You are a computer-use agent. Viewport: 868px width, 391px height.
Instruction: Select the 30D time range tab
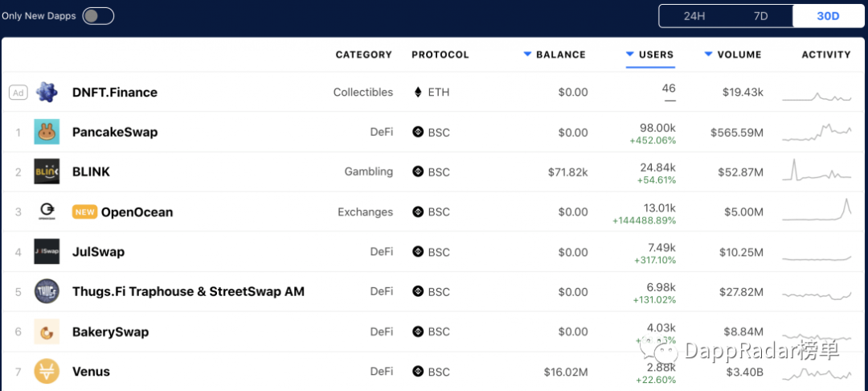[828, 16]
